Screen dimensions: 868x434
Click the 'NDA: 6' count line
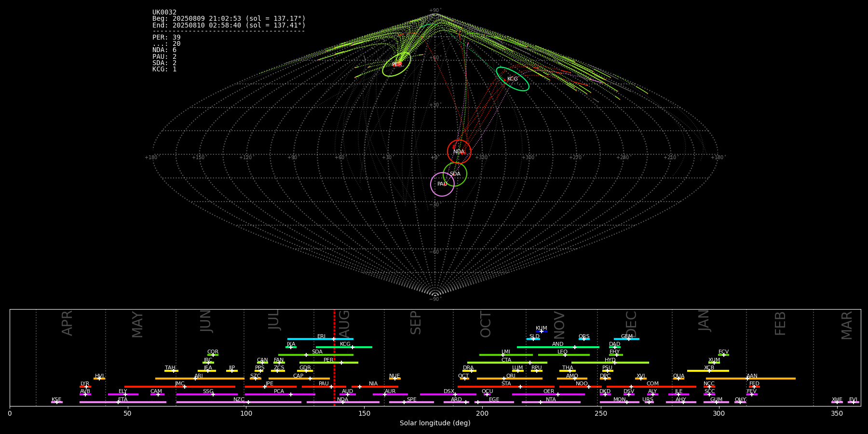coord(164,50)
